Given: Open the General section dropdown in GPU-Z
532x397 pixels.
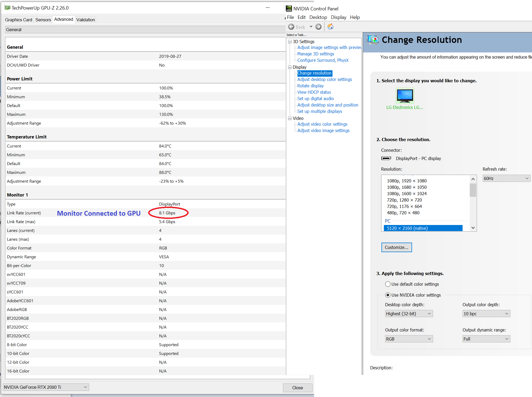Looking at the screenshot, I should [x=145, y=30].
